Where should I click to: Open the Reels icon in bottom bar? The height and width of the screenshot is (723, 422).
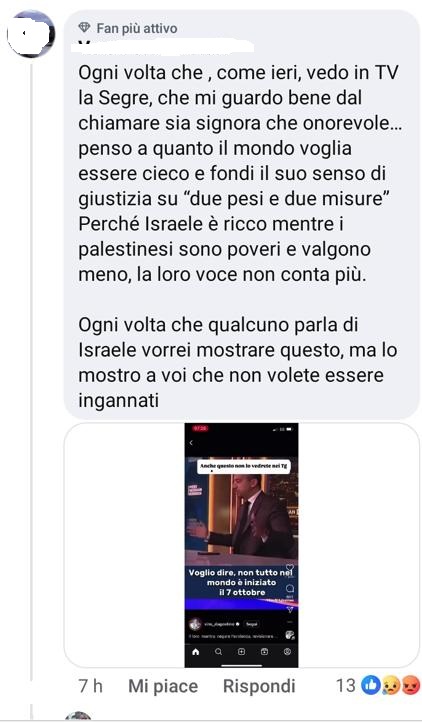[x=264, y=652]
